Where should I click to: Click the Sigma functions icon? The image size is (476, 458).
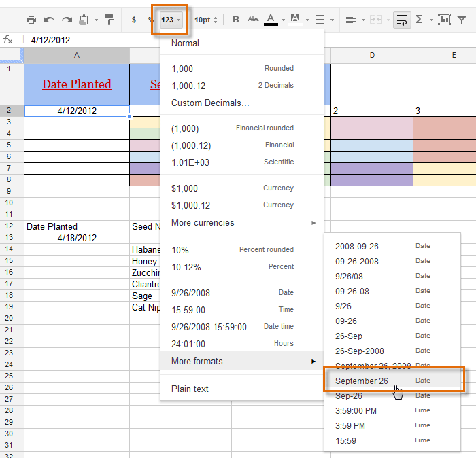pos(420,20)
